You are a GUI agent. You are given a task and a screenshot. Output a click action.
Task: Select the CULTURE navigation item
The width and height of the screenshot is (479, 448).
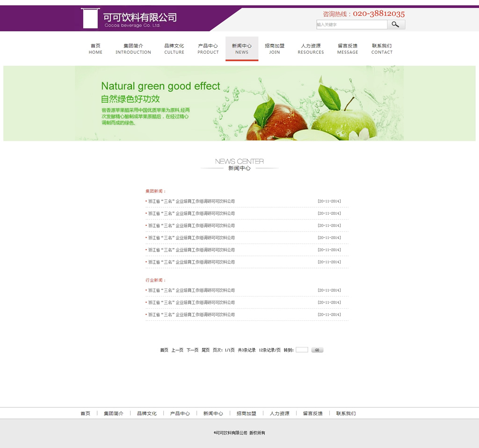[x=174, y=49]
